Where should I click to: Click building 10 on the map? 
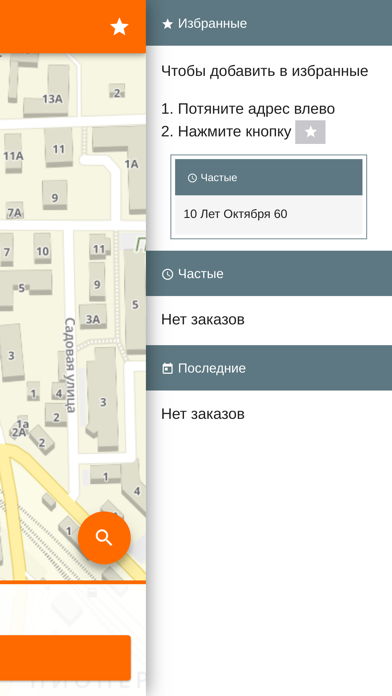click(42, 252)
